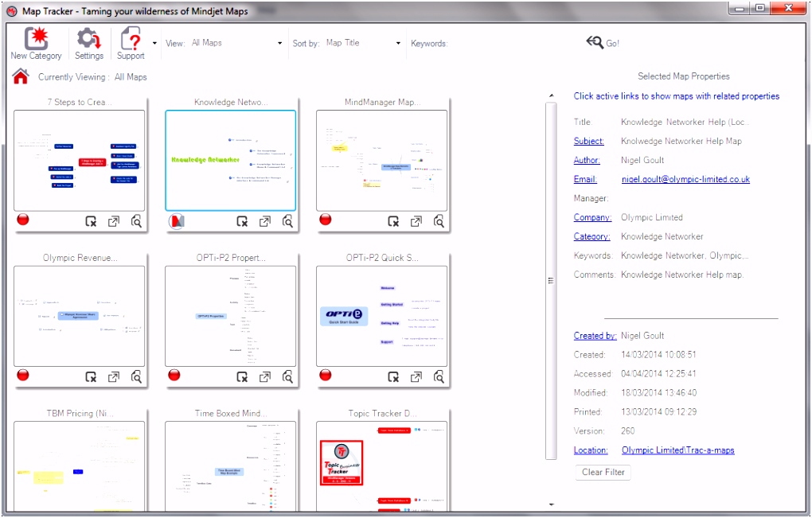Image resolution: width=812 pixels, height=518 pixels.
Task: Open the Olympic Limited\Trac-a-maps location link
Action: pos(678,450)
